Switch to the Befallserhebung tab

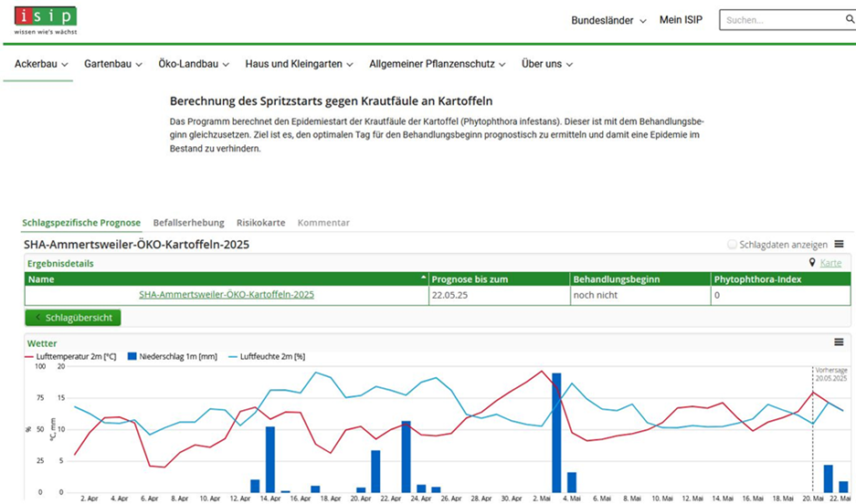[188, 223]
